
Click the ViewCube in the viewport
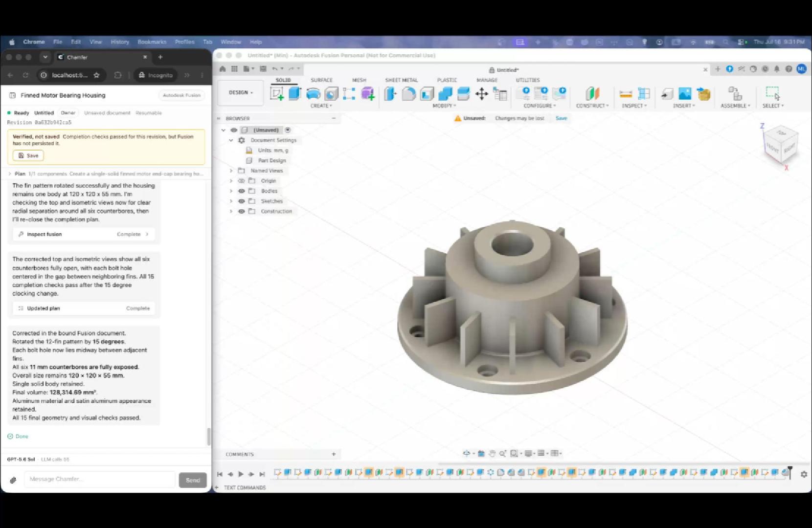(x=781, y=145)
